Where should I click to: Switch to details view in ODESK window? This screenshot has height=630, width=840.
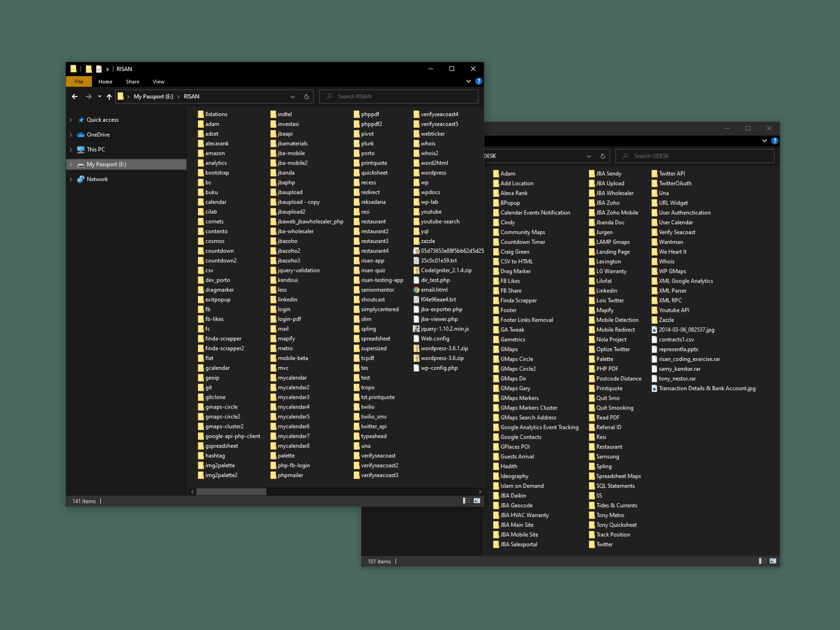tap(763, 561)
